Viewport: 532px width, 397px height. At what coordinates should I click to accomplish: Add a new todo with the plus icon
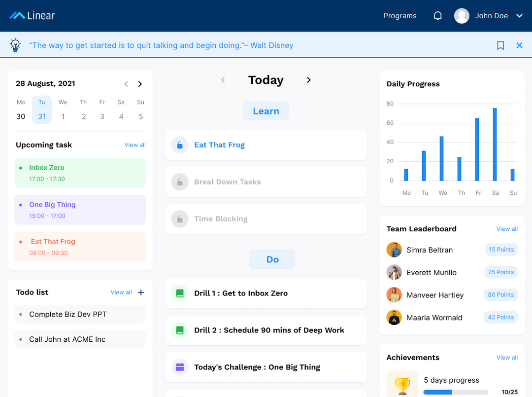pyautogui.click(x=141, y=292)
